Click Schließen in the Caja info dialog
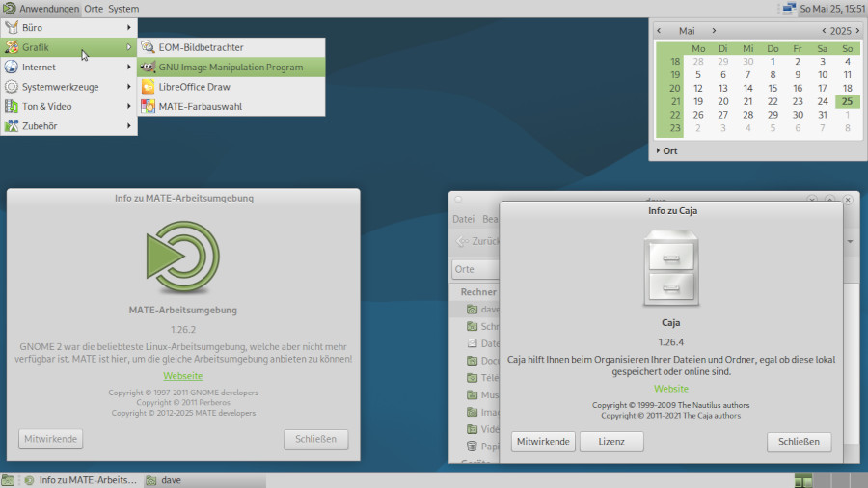The height and width of the screenshot is (488, 868). [x=799, y=442]
